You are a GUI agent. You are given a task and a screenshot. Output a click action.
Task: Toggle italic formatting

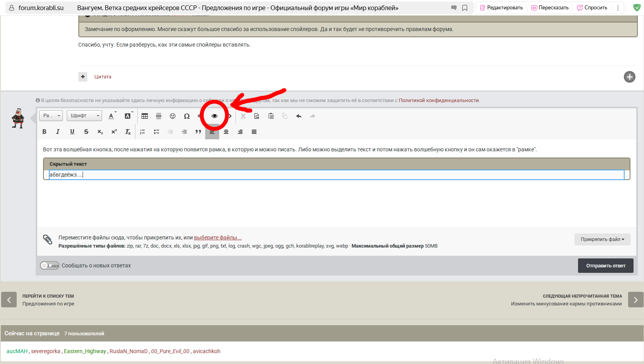point(58,132)
